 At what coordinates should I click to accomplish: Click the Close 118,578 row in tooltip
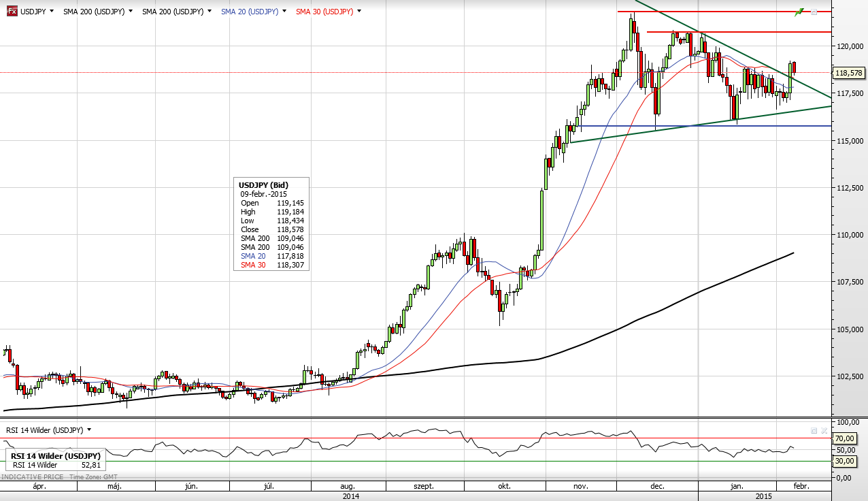pyautogui.click(x=272, y=229)
